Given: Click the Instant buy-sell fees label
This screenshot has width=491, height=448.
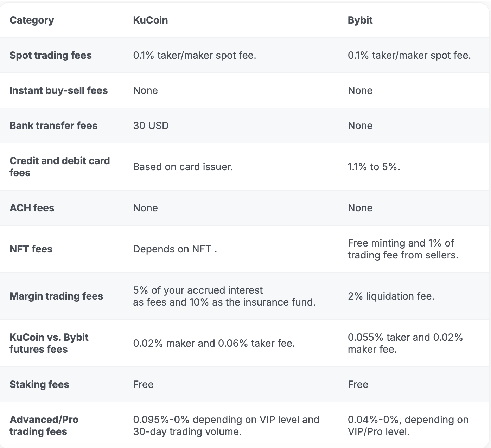Looking at the screenshot, I should pos(58,91).
